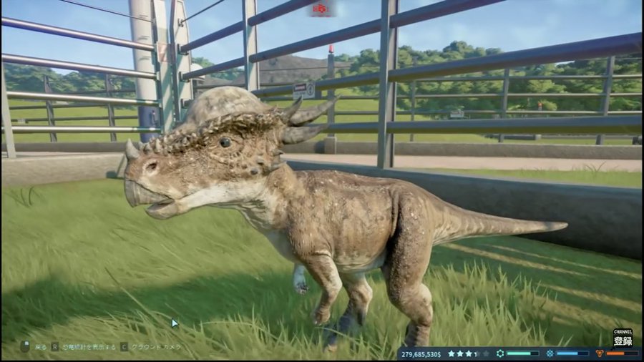Click the show dinosaur stats label
Viewport: 644px width, 362px height.
pos(89,347)
